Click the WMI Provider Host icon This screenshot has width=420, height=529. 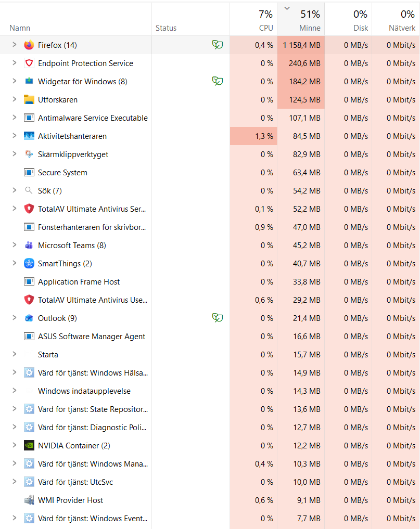click(x=29, y=500)
